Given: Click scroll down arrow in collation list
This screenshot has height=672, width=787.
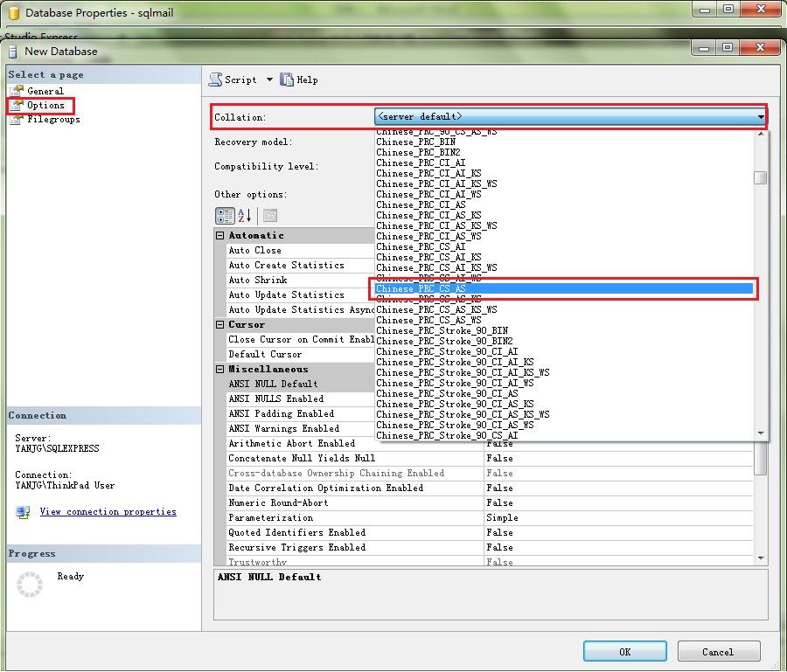Looking at the screenshot, I should (x=761, y=433).
